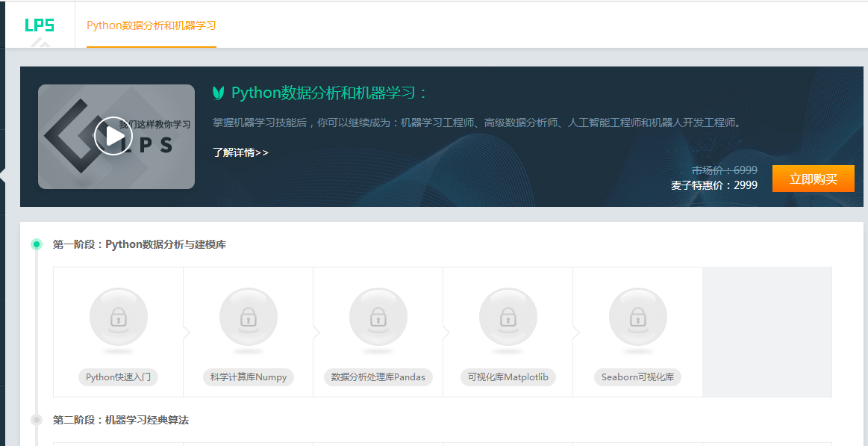Click the 第二阶段：机器学习经典算法 heading
The image size is (868, 446).
[x=121, y=420]
